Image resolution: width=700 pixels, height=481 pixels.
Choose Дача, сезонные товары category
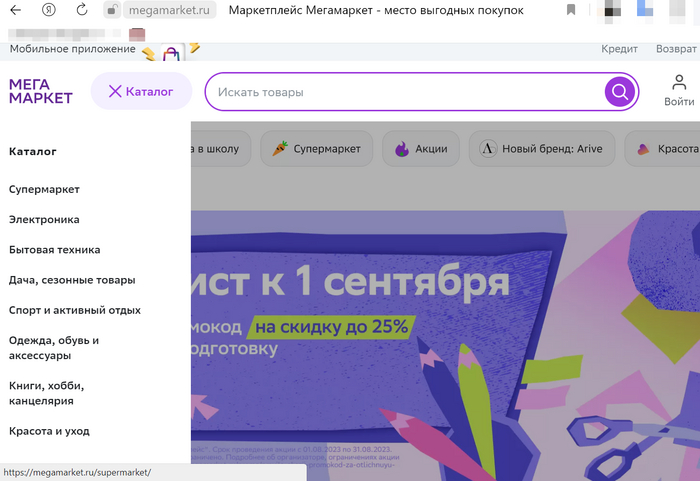[72, 280]
